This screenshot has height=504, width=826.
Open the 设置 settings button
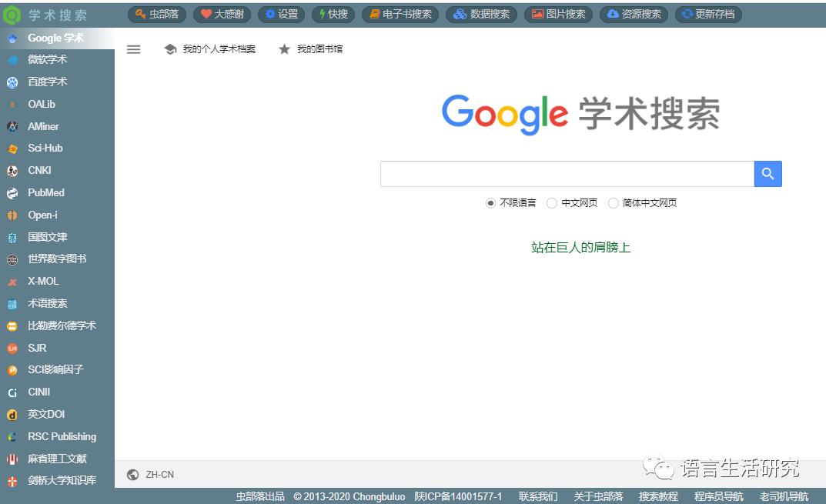pyautogui.click(x=281, y=14)
